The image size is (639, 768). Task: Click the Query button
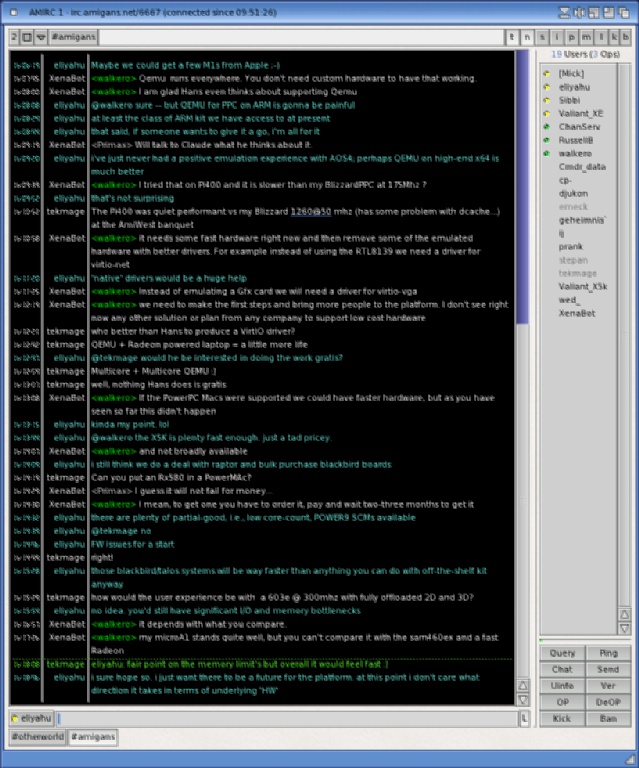point(562,653)
